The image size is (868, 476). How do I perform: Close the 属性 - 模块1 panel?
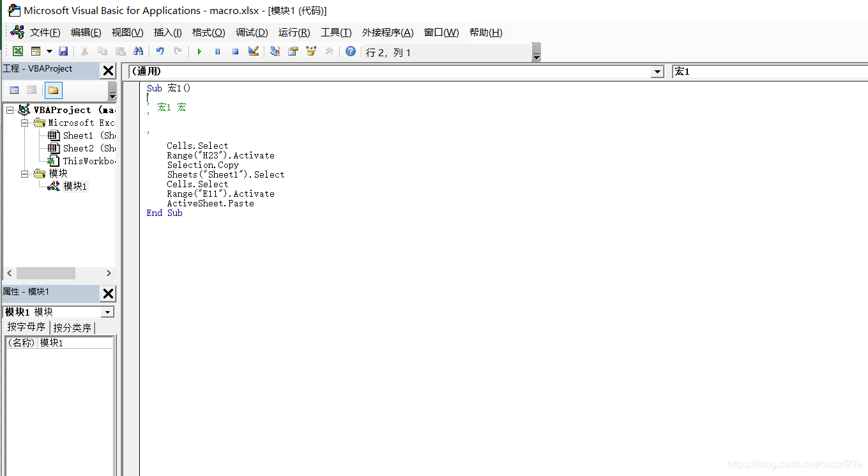109,293
